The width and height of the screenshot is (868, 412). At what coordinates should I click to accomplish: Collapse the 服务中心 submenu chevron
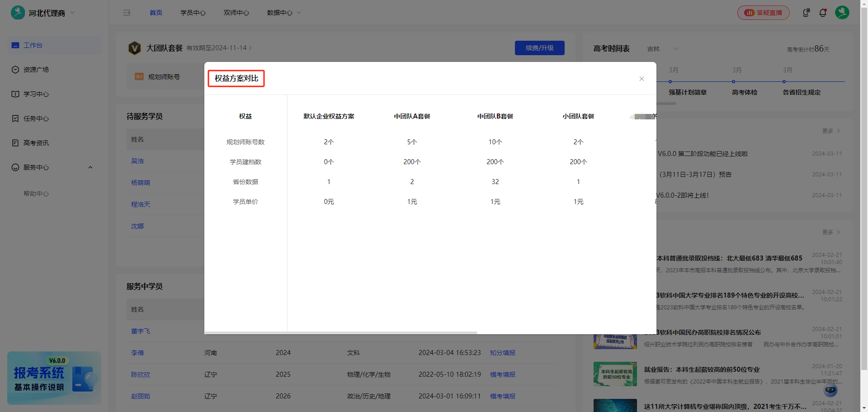tap(90, 167)
